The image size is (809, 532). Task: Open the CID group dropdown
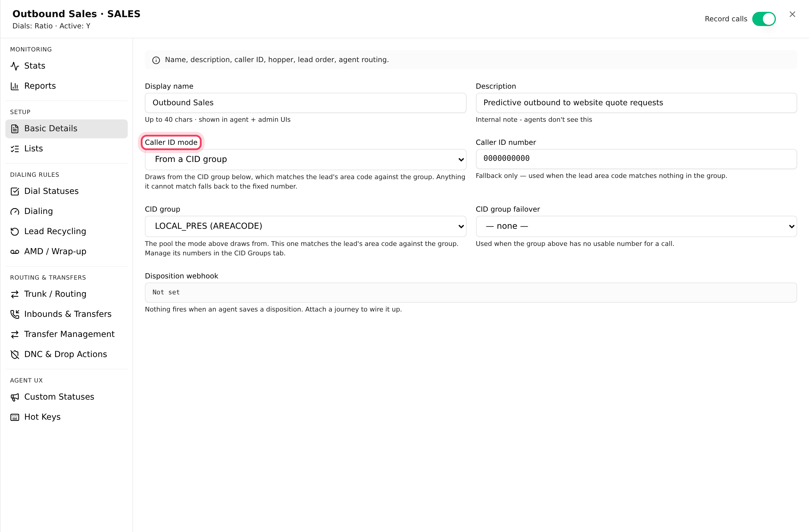point(305,226)
